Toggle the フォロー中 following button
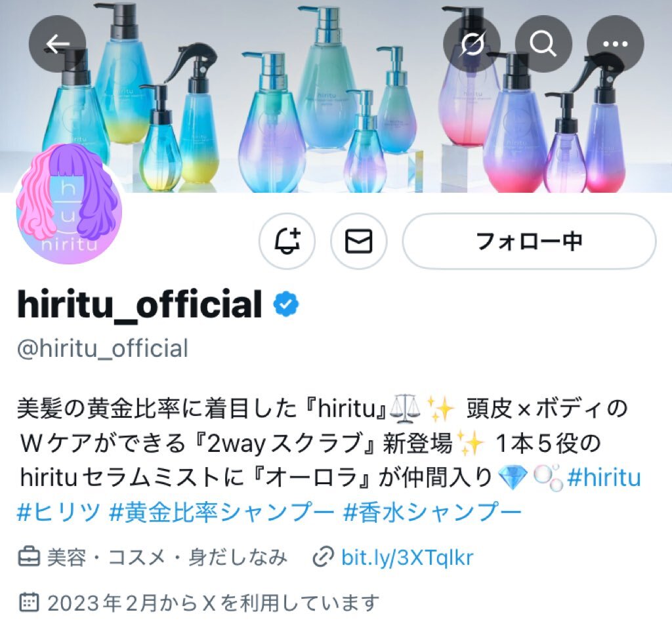This screenshot has width=672, height=633. point(529,241)
